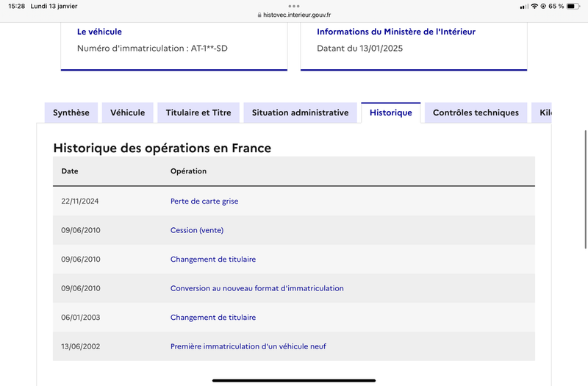The image size is (588, 386).
Task: Open the Contrôles techniques tab
Action: [476, 112]
